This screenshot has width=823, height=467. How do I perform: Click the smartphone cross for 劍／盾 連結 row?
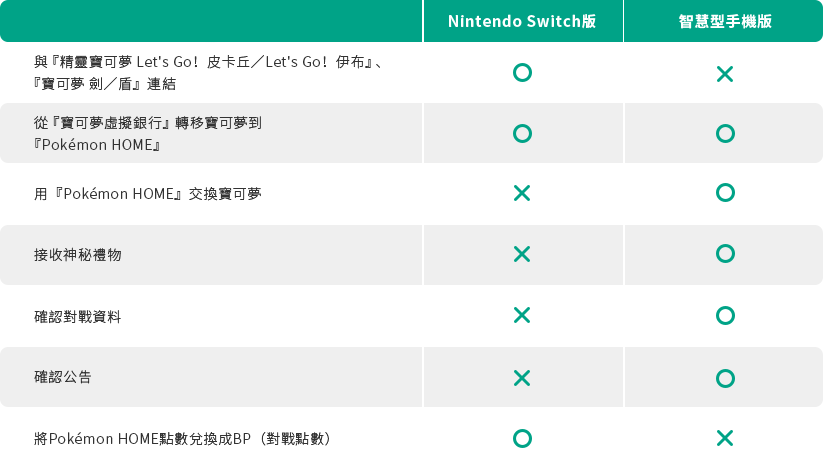(x=725, y=73)
